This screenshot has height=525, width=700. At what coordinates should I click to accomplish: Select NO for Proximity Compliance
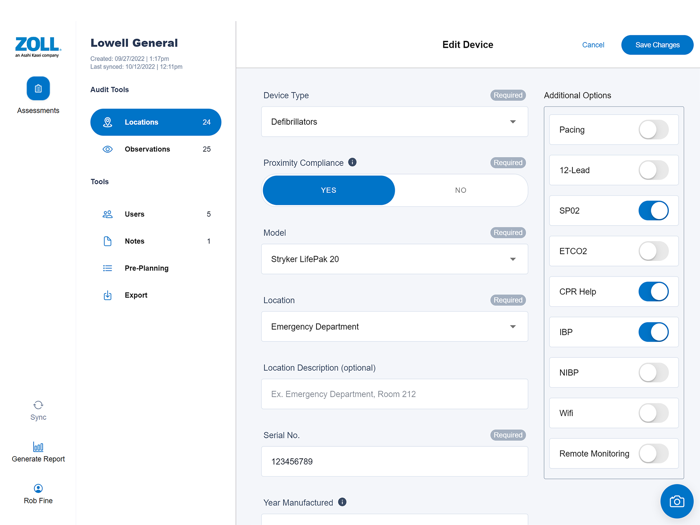pos(461,190)
